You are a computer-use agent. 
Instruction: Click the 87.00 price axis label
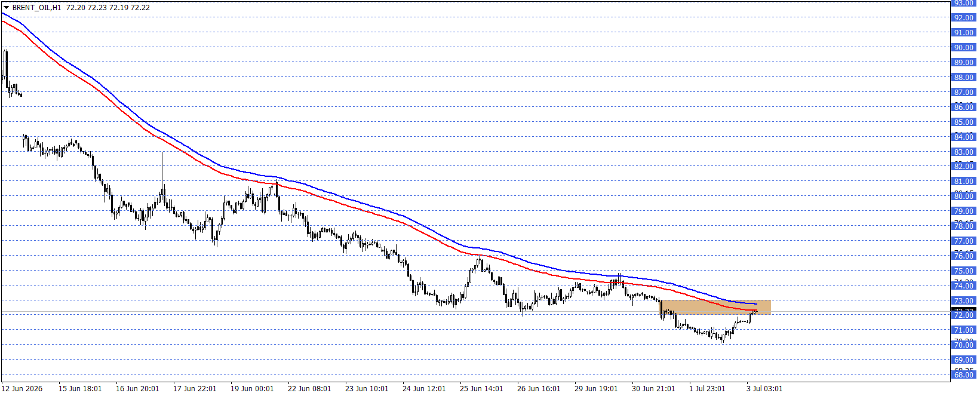[x=963, y=93]
